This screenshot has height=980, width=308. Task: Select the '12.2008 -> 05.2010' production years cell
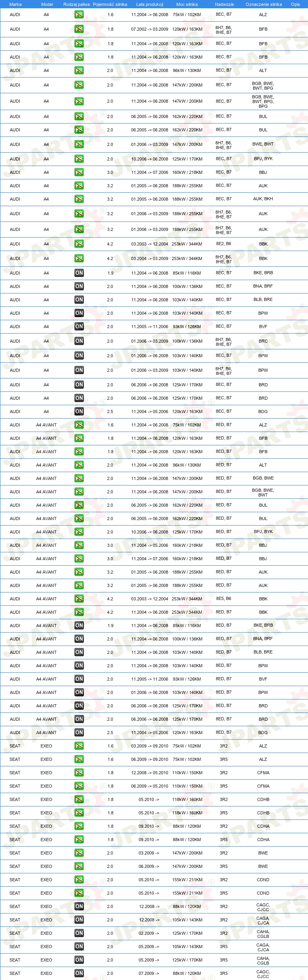tap(150, 773)
